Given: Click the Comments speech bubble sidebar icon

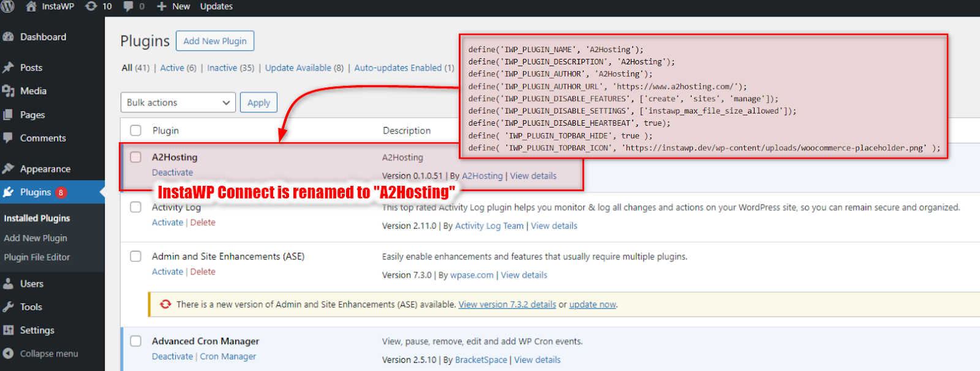Looking at the screenshot, I should coord(9,138).
